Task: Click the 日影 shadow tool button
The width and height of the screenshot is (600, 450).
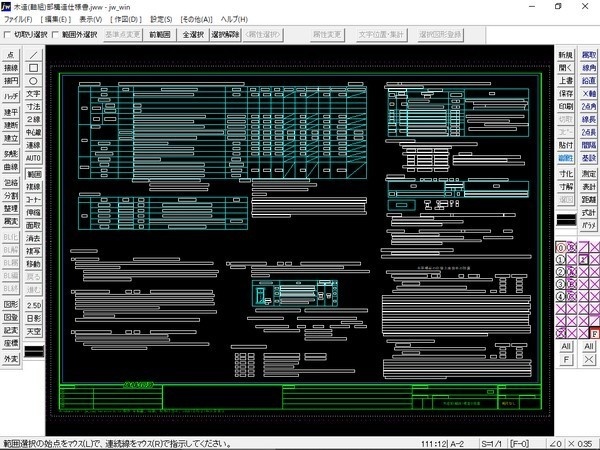Action: (x=33, y=318)
